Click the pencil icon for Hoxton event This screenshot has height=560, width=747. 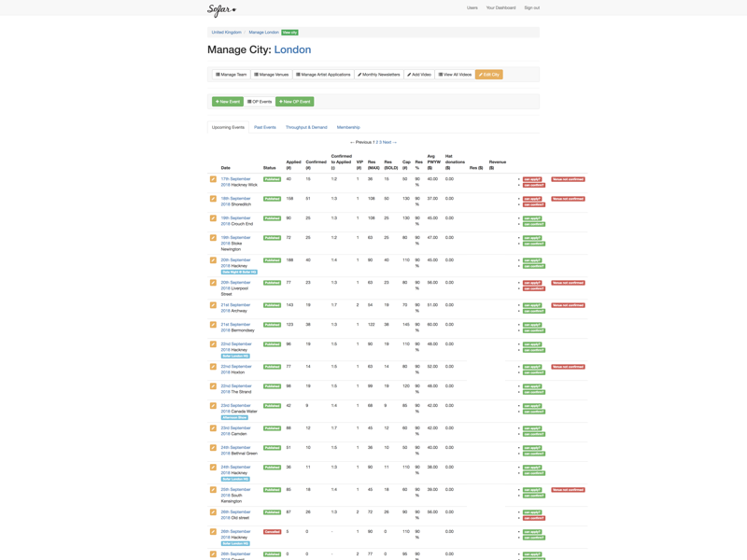[213, 367]
